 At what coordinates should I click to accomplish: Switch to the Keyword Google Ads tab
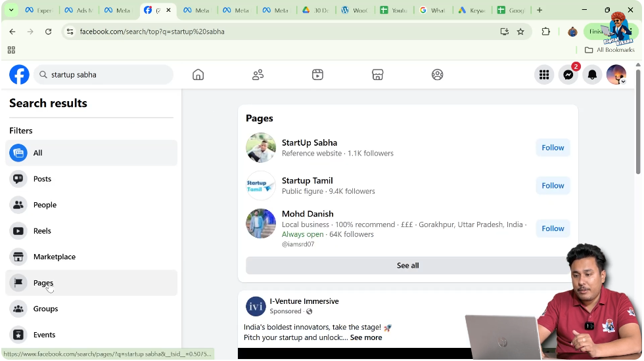click(472, 10)
